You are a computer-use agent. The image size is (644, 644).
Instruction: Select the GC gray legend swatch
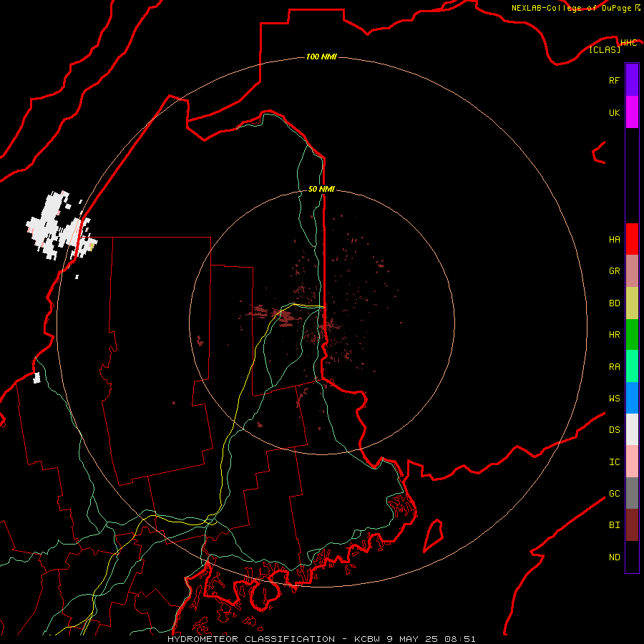(x=632, y=493)
